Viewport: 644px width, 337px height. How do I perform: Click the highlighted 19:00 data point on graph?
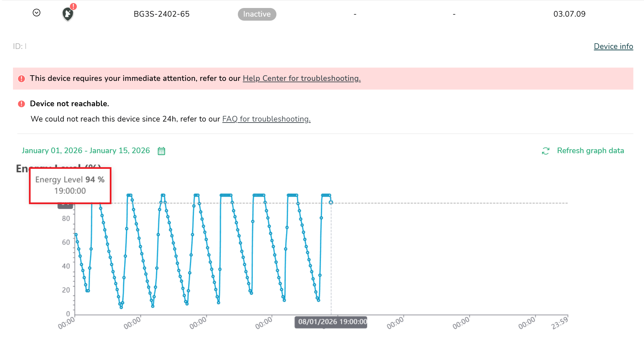click(x=331, y=202)
